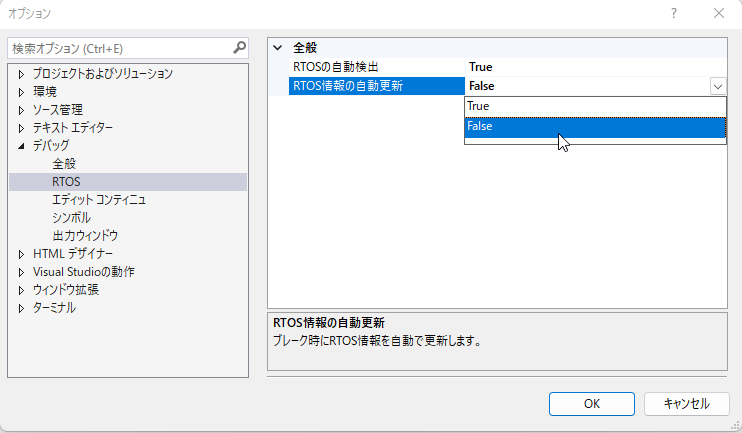This screenshot has width=742, height=433.
Task: Open the RTOS情報の自動更新 dropdown arrow
Action: pos(717,87)
